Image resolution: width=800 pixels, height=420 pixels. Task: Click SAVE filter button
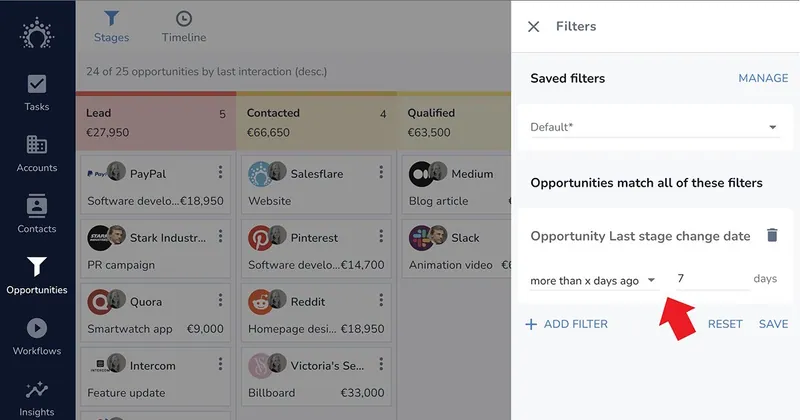coord(773,324)
